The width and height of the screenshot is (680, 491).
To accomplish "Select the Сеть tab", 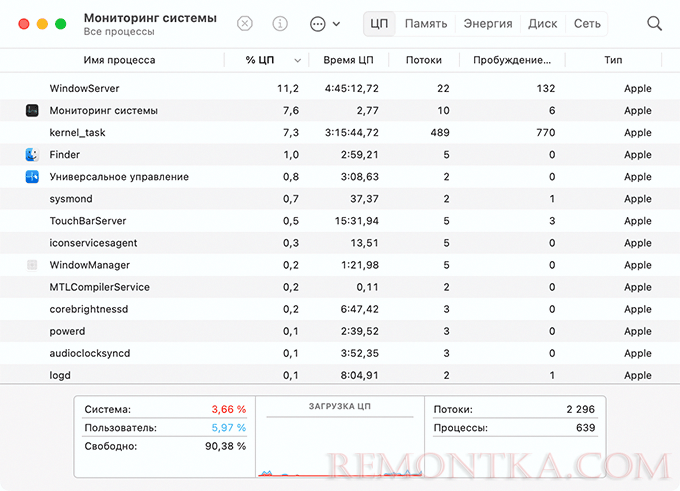I will 587,23.
